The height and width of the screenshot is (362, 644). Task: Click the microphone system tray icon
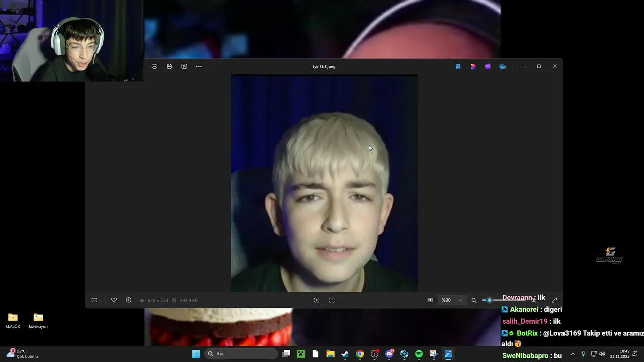pos(583,354)
